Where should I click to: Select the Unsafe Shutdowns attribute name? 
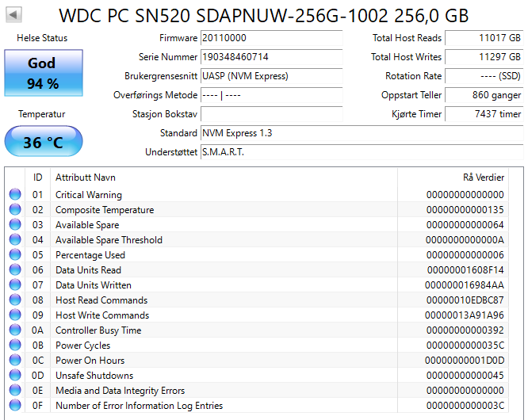click(x=94, y=376)
